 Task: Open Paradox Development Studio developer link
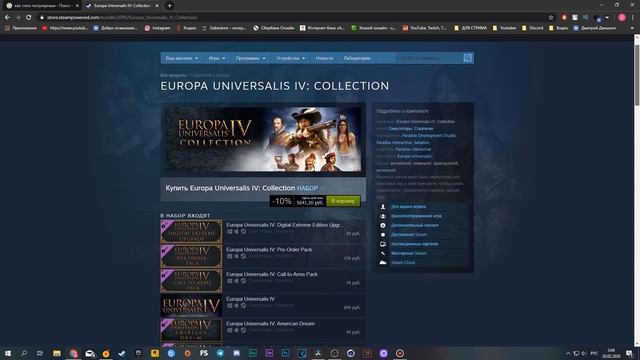[429, 136]
